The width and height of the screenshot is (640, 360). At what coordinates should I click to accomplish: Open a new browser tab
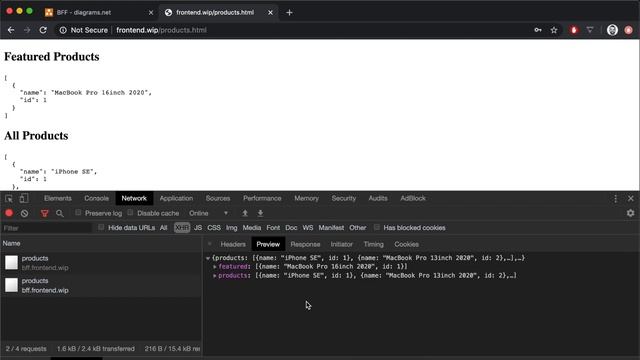pos(289,13)
